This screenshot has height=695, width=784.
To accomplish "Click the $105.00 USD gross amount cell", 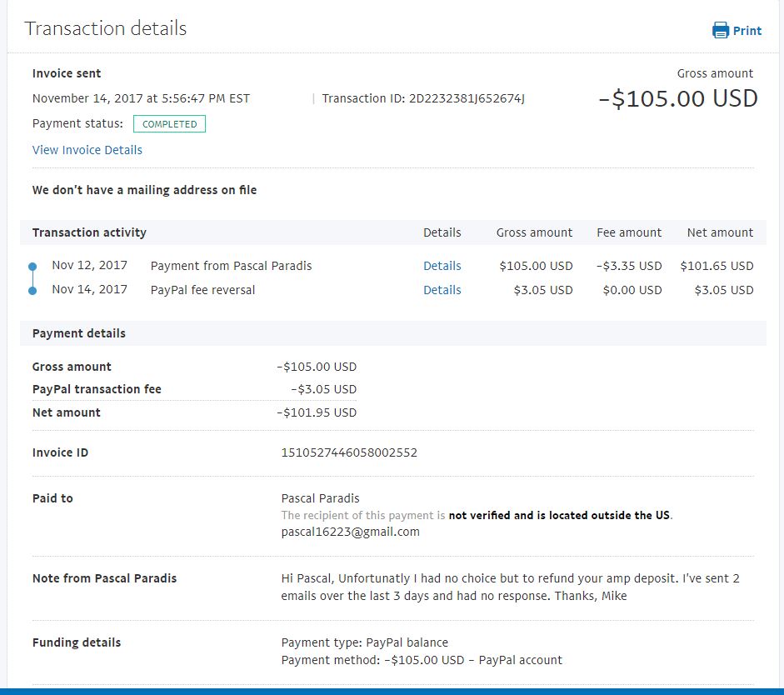I will [536, 266].
